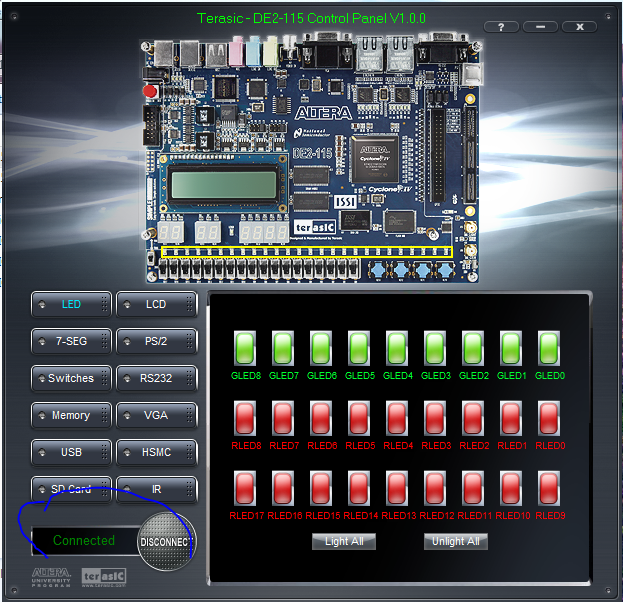Toggle the GLED4 green LED
The height and width of the screenshot is (602, 623).
(397, 348)
